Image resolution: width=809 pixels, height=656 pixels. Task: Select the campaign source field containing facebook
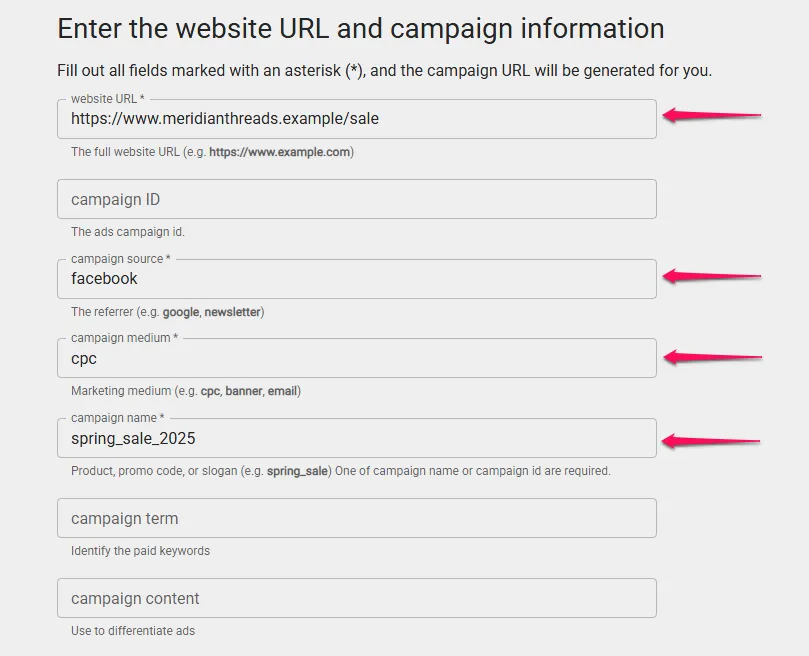tap(356, 279)
